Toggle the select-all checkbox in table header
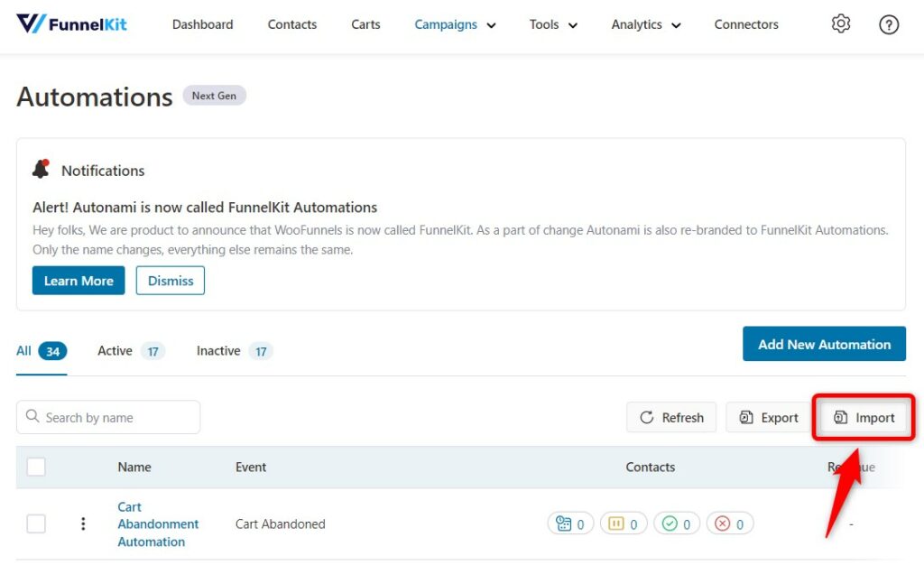Screen dimensions: 924x565 tap(36, 467)
